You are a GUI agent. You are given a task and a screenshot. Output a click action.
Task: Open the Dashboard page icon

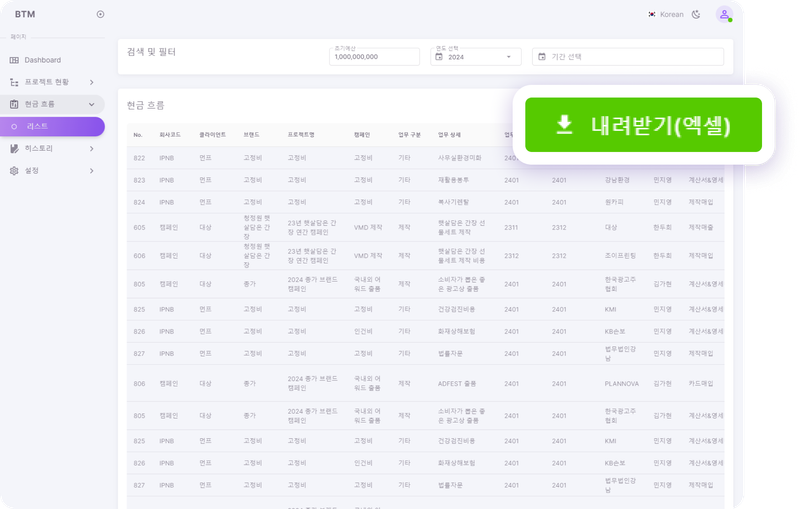(14, 60)
